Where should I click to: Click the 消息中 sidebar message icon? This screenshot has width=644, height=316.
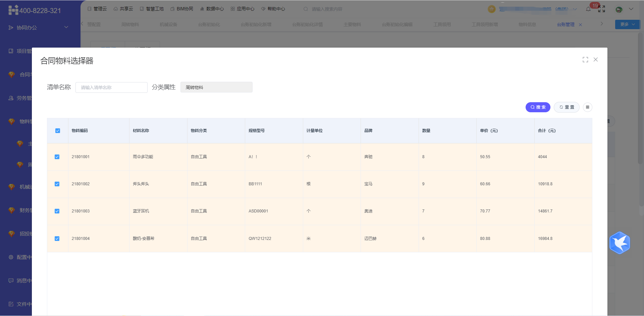click(x=11, y=280)
